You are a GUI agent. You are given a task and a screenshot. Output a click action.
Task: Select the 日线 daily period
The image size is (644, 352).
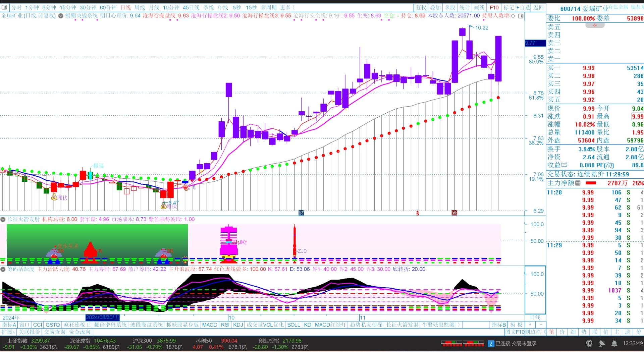[x=125, y=7]
